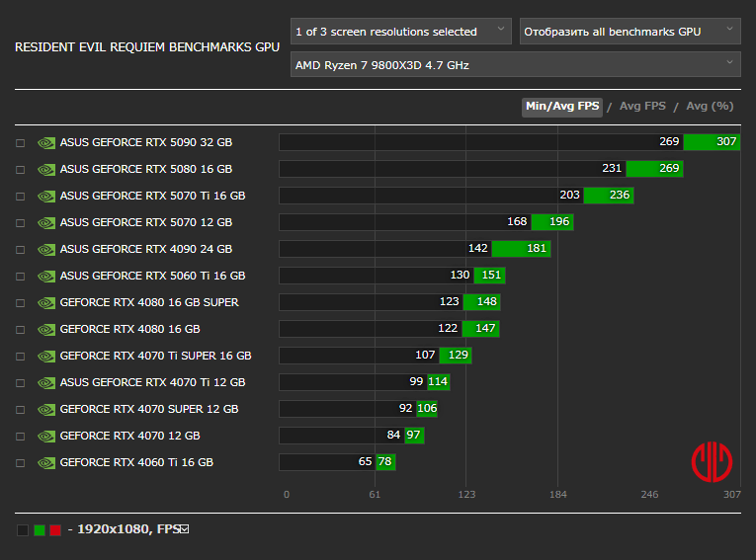This screenshot has height=560, width=756.
Task: Click the red circular site logo watermark
Action: 711,459
